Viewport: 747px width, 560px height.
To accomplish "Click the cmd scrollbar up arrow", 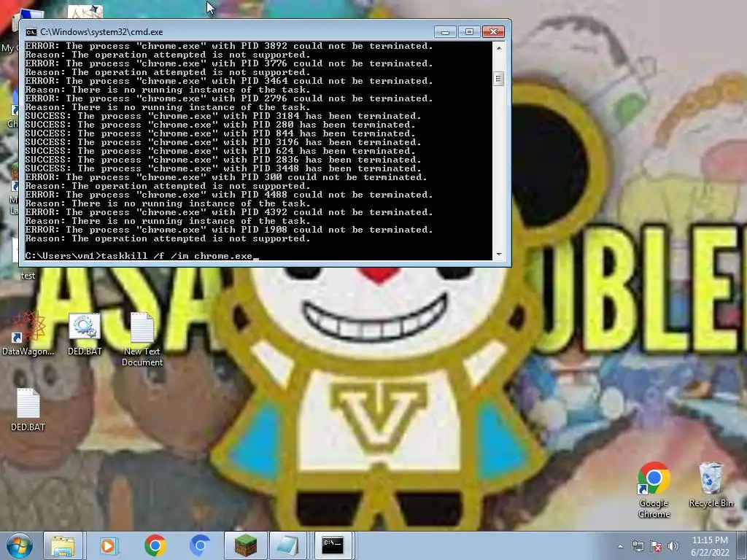I will click(x=499, y=47).
